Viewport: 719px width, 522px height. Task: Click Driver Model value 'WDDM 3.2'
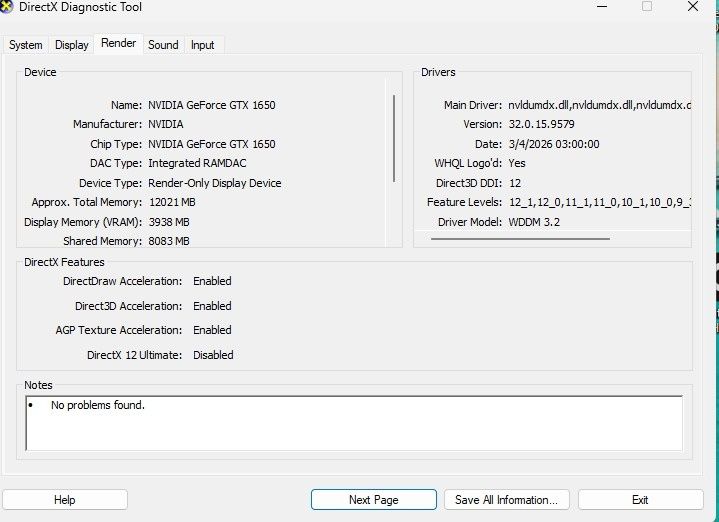534,222
